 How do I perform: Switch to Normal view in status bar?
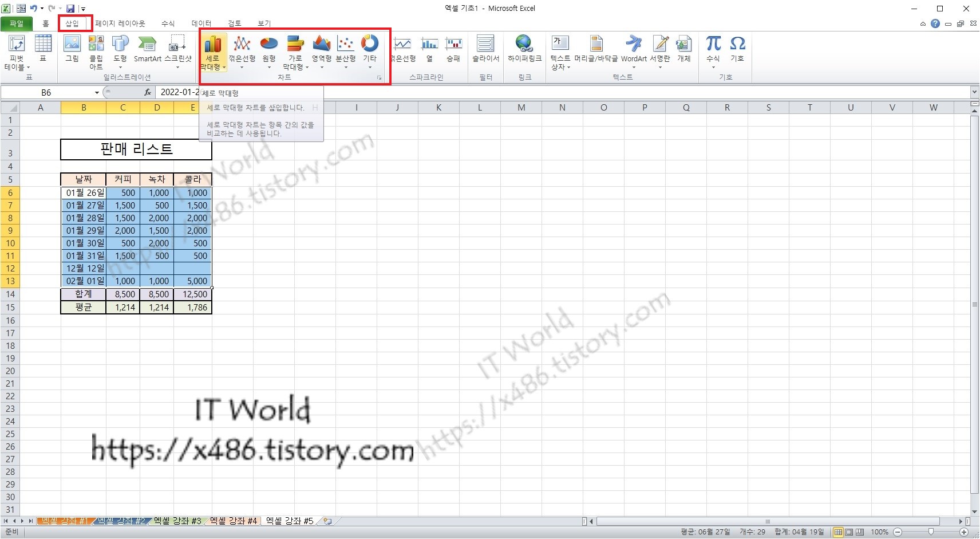click(x=838, y=532)
